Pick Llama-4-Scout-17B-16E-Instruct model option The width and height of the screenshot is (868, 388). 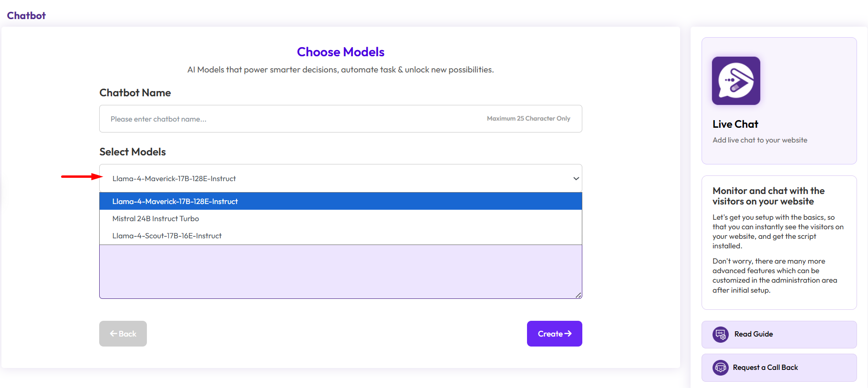(167, 235)
